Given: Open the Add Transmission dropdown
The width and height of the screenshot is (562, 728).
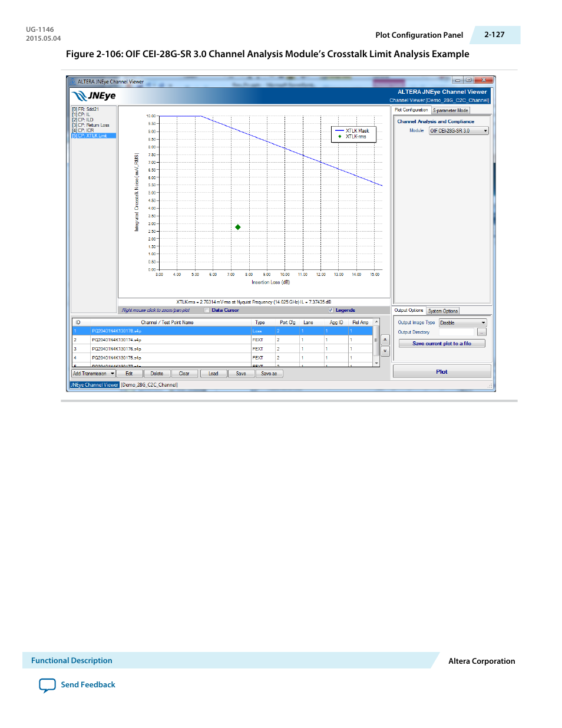Looking at the screenshot, I should [94, 373].
